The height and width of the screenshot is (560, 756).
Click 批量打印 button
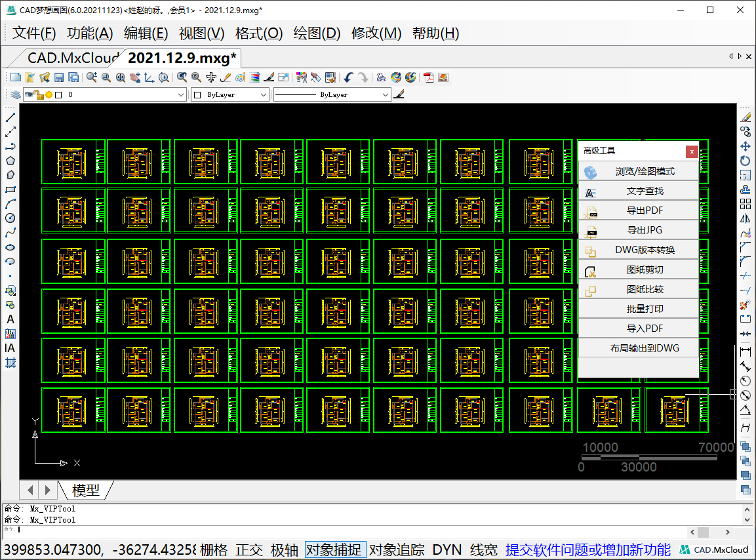click(639, 310)
